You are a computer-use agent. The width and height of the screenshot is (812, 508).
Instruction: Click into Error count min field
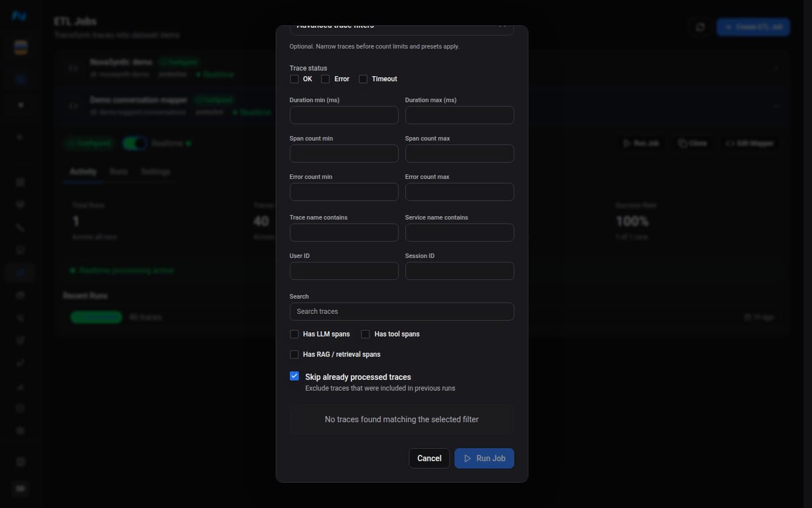coord(344,192)
